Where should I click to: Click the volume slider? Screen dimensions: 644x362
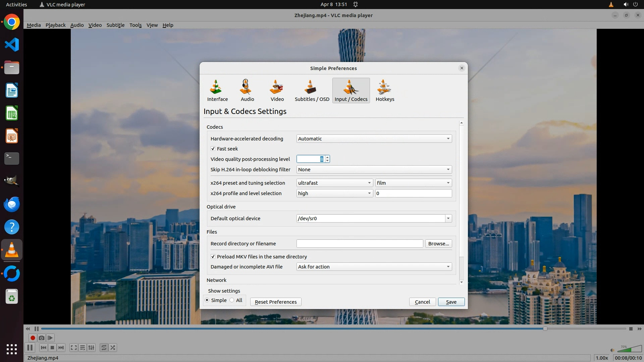coord(629,350)
